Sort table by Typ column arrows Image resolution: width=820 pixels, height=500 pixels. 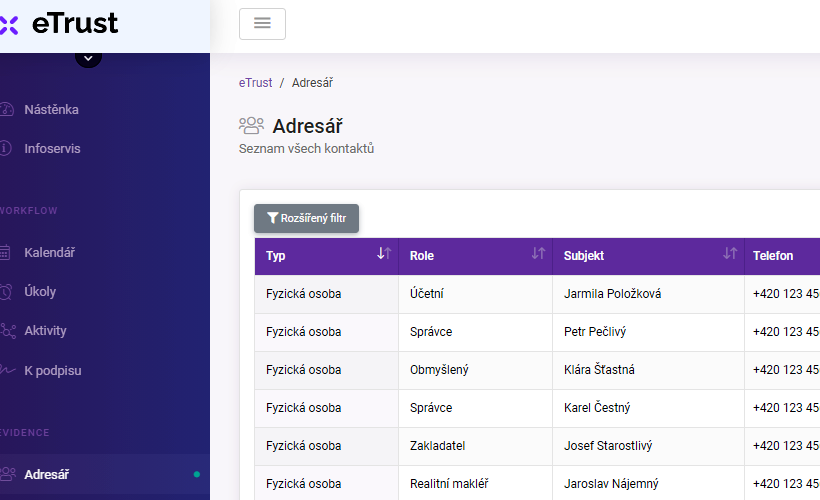384,255
